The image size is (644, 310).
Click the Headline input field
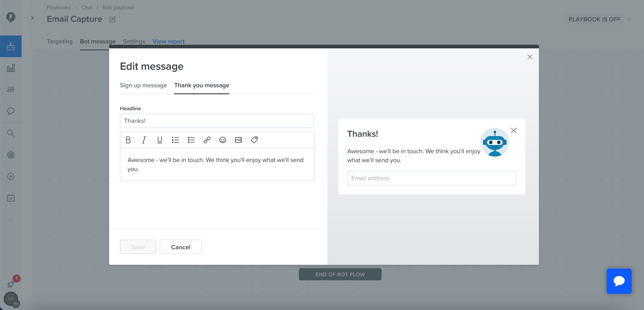click(x=217, y=121)
